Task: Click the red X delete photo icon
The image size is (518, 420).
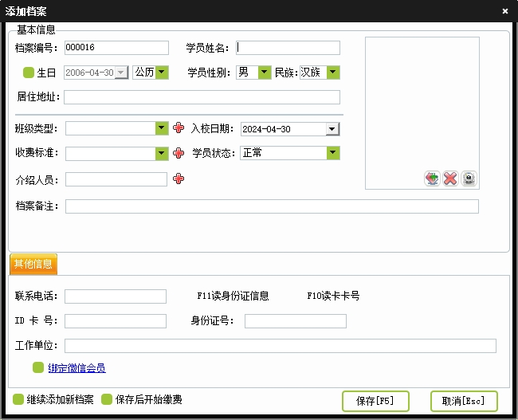Action: coord(450,179)
